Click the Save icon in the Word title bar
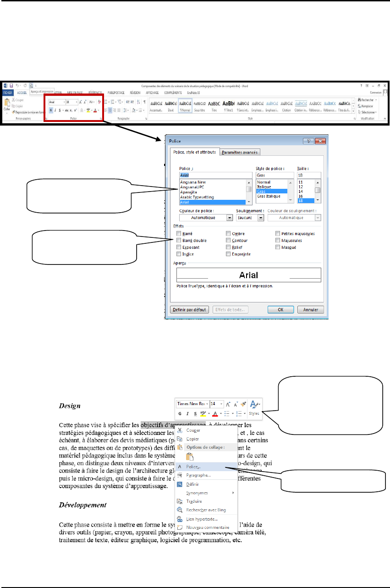This screenshot has height=588, width=390. [11, 85]
